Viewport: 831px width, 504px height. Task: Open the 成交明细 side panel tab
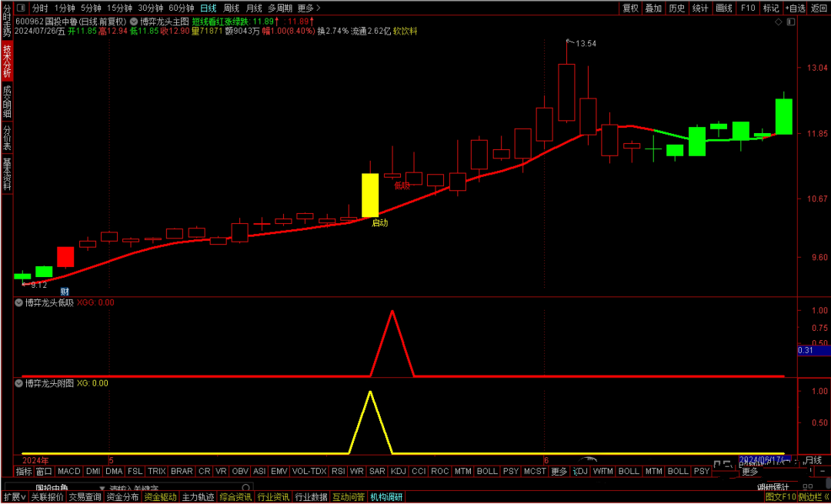pos(7,102)
